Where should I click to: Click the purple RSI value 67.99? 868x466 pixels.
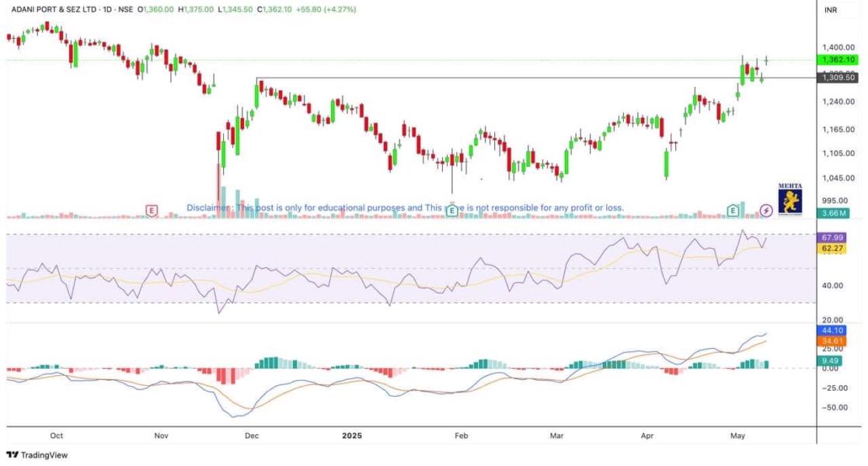point(832,238)
